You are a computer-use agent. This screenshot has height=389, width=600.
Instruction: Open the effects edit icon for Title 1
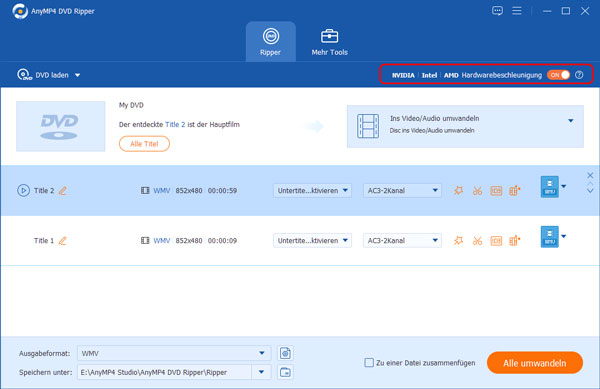(458, 241)
